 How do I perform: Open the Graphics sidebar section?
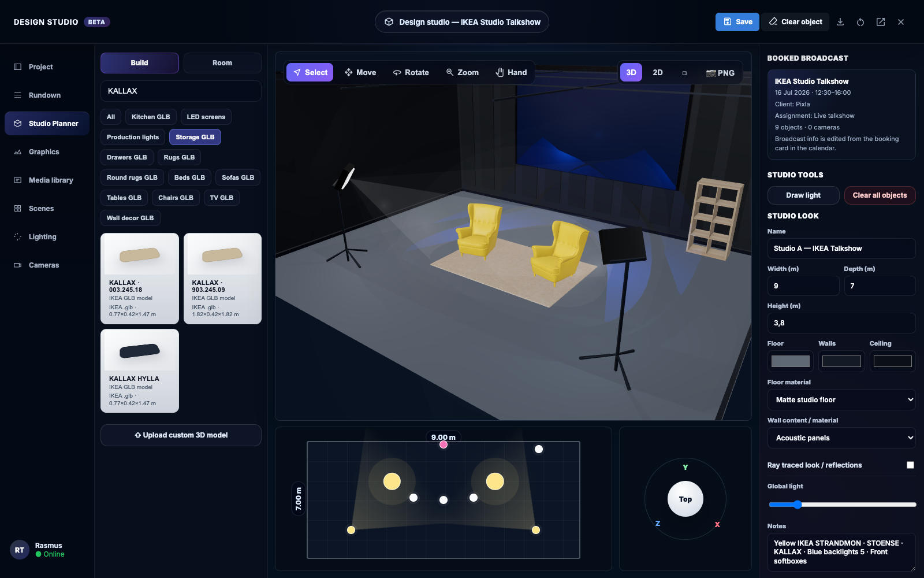click(x=47, y=152)
